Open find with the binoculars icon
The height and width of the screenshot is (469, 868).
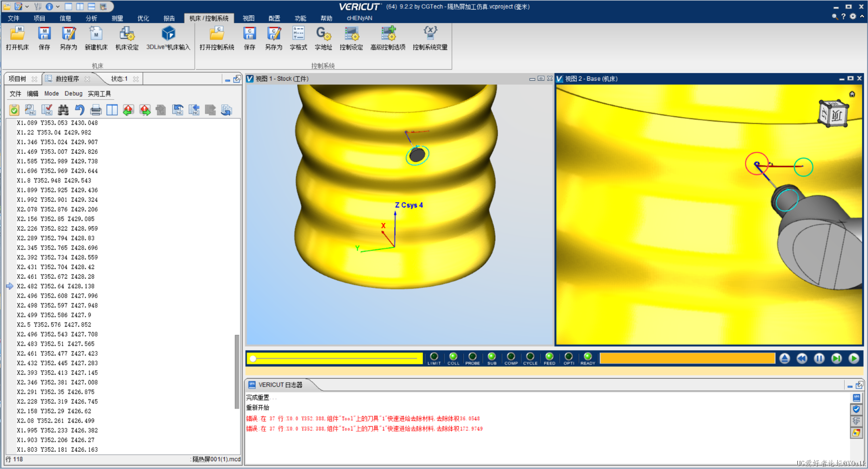63,110
